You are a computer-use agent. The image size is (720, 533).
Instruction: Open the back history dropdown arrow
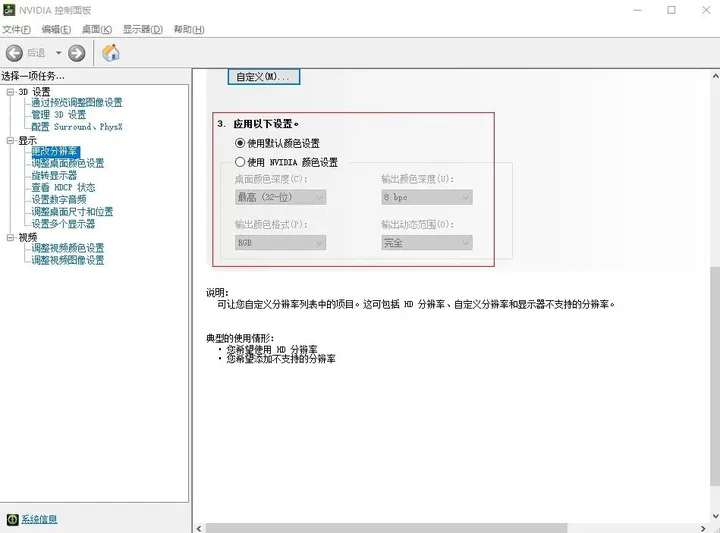[x=58, y=53]
